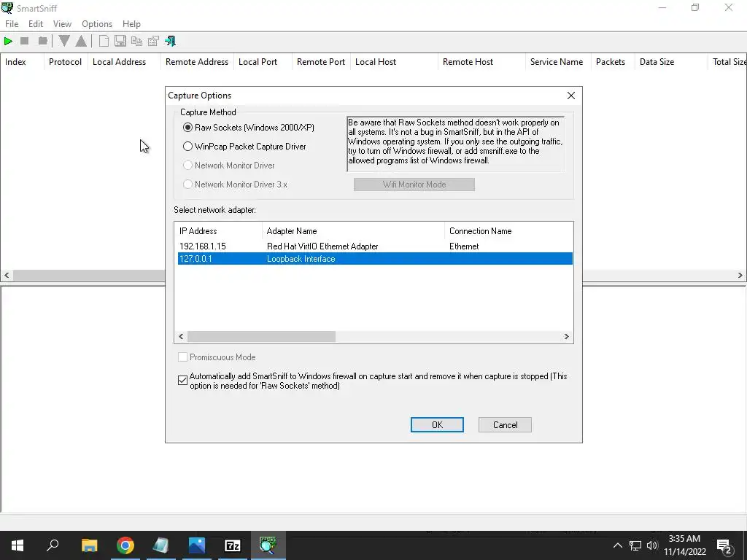Click the Wifi Monitor Mode button
The width and height of the screenshot is (747, 560).
click(x=414, y=184)
